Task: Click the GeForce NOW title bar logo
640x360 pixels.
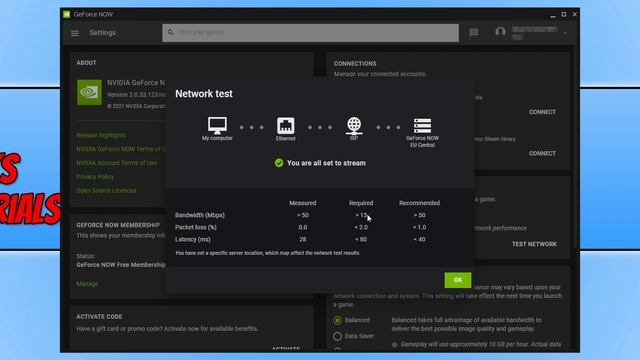Action: (67, 14)
